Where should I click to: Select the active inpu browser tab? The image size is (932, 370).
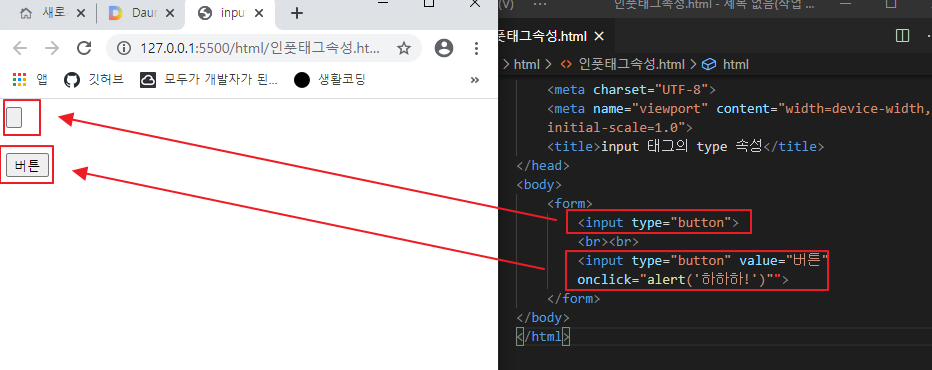tap(229, 14)
